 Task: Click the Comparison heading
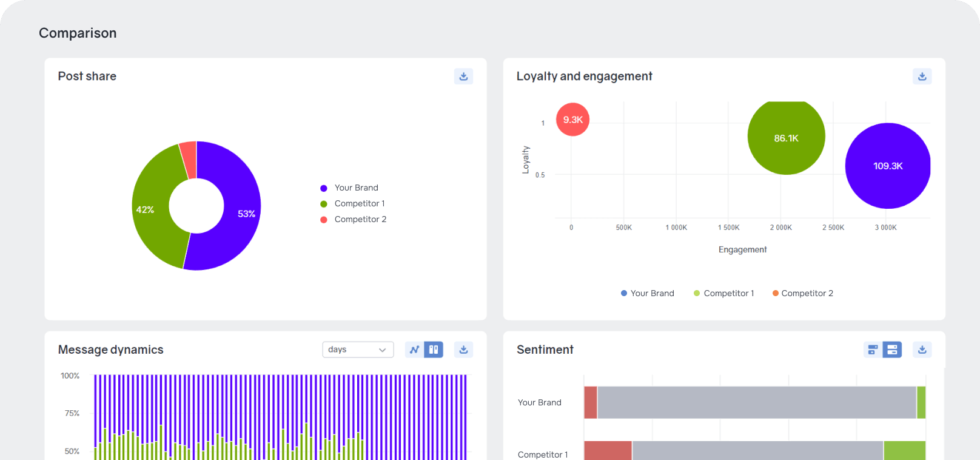point(78,33)
